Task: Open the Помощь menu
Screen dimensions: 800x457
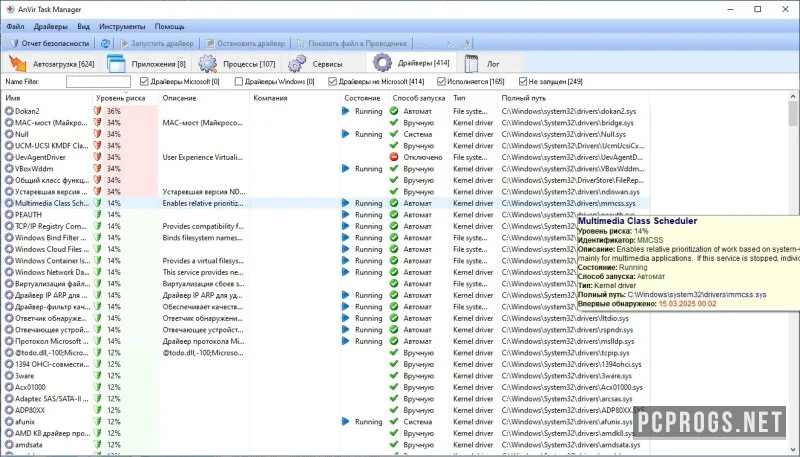Action: coord(169,27)
